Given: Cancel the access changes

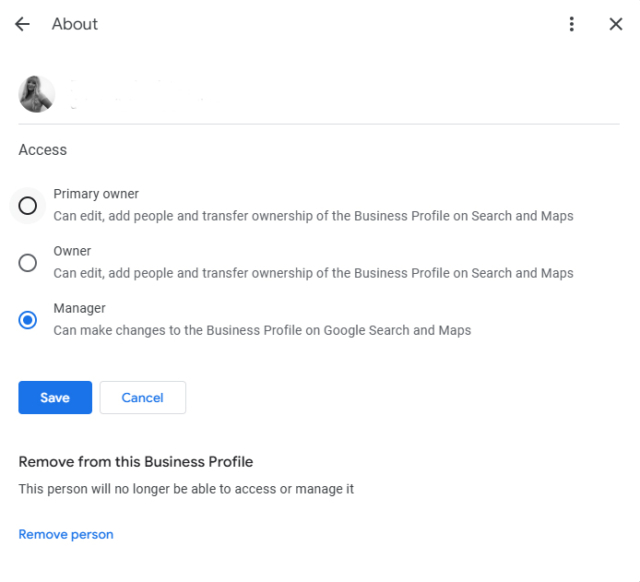Looking at the screenshot, I should click(142, 397).
